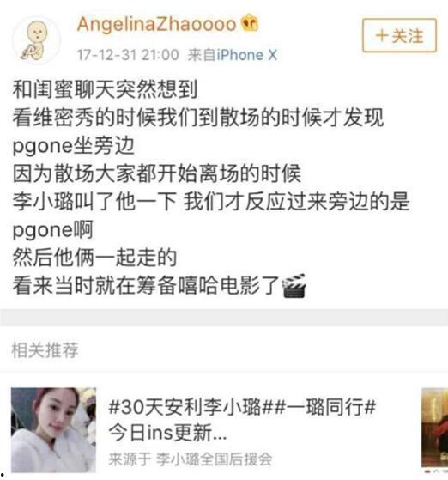Tap the 相关推荐 section header
Image resolution: width=448 pixels, height=480 pixels.
point(45,349)
